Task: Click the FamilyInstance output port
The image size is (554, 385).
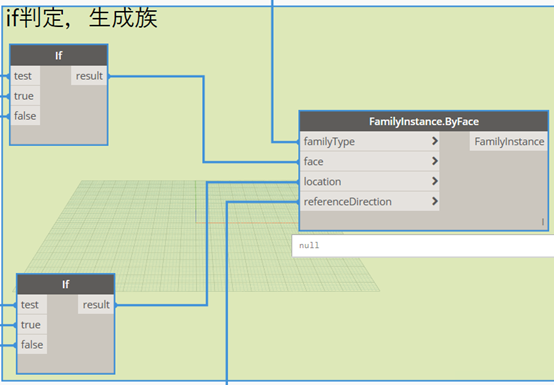Action: click(x=509, y=141)
